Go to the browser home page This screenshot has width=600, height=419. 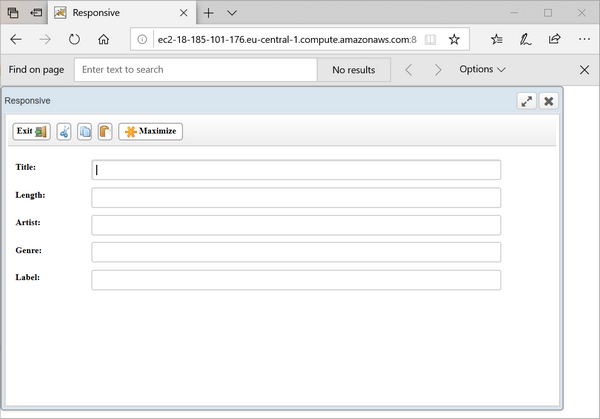(104, 40)
